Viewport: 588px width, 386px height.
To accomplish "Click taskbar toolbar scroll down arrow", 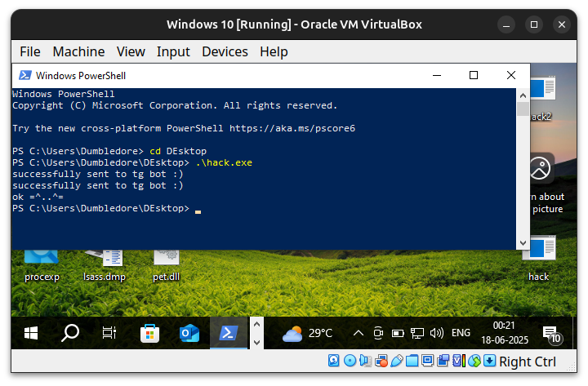I will click(256, 342).
